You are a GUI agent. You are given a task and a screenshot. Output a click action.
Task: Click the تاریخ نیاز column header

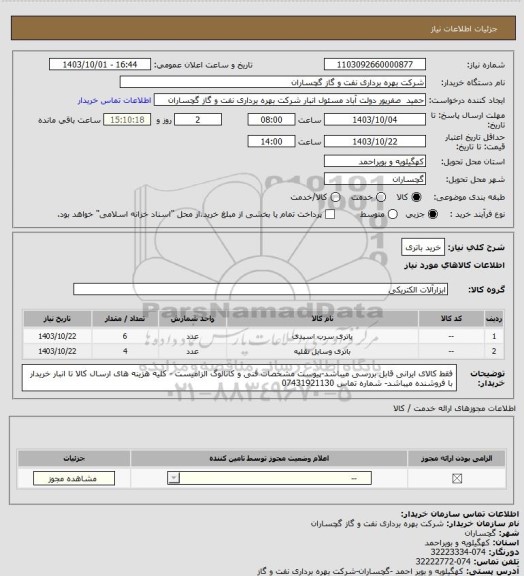[57, 319]
